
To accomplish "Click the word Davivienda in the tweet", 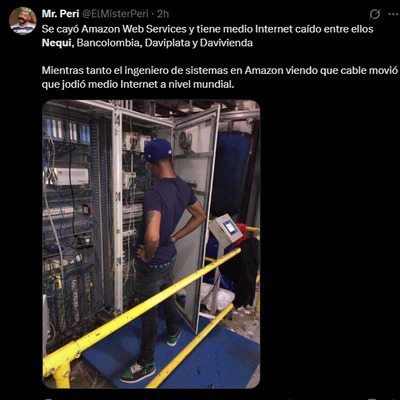I will pyautogui.click(x=226, y=43).
